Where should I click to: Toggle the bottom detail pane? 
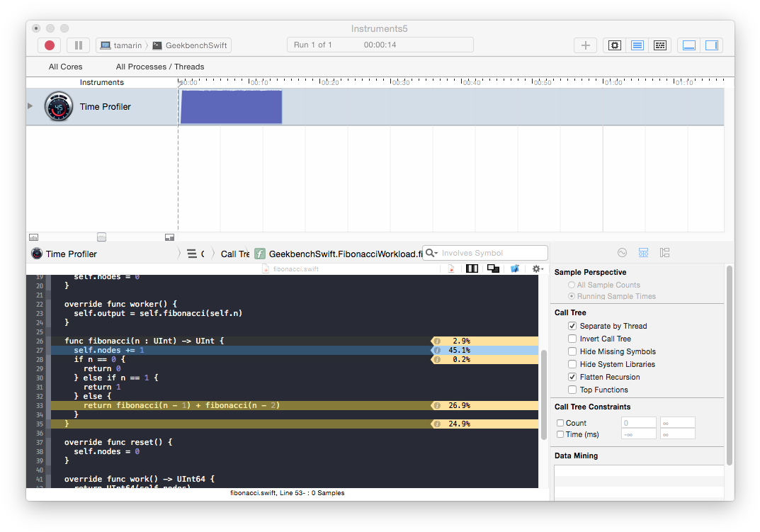click(x=688, y=45)
